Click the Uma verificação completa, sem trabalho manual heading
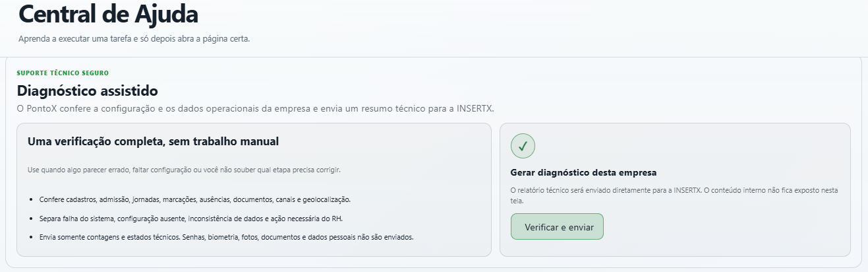This screenshot has width=868, height=272. pos(153,141)
